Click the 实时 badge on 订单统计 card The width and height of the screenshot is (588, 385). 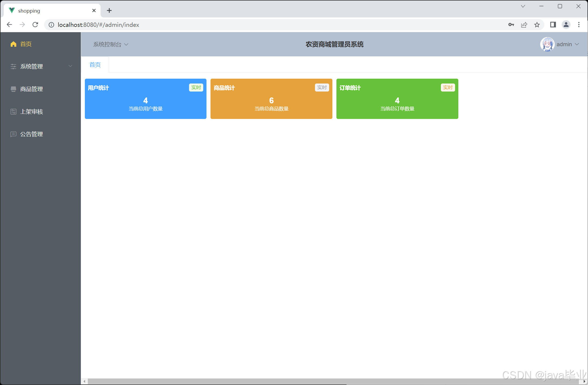tap(448, 87)
